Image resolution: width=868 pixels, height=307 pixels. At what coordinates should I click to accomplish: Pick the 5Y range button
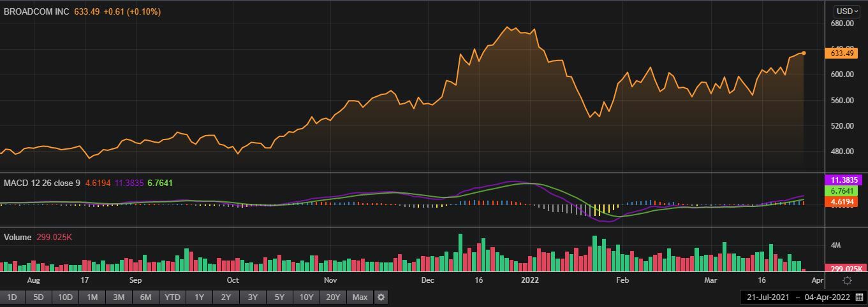(279, 297)
